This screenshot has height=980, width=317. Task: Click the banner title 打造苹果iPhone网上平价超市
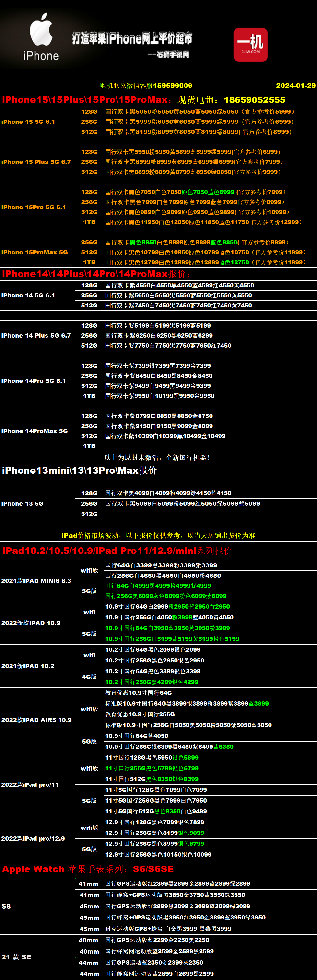click(132, 38)
